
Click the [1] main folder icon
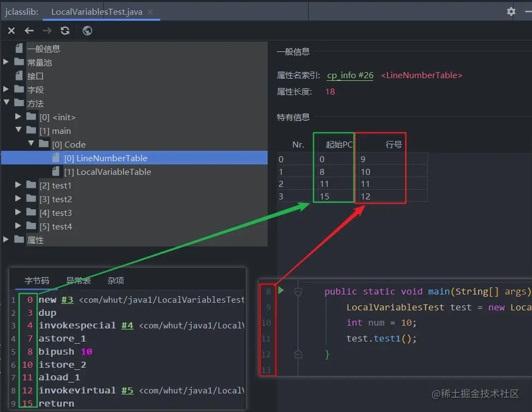tap(31, 130)
